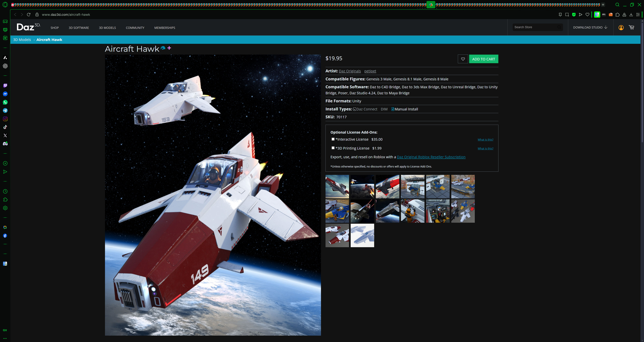This screenshot has height=342, width=644.
Task: Open translate extension icon
Action: (597, 14)
